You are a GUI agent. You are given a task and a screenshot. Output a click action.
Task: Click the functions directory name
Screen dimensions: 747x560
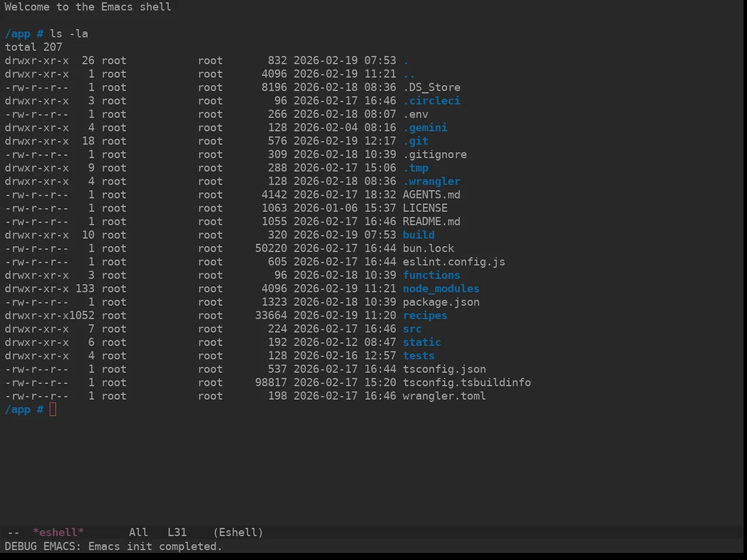pos(432,275)
